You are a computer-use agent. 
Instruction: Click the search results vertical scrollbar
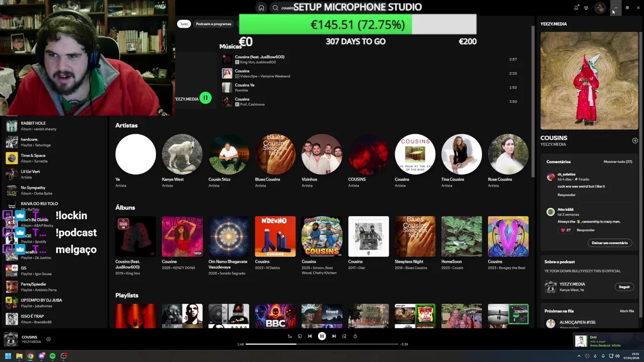[532, 101]
